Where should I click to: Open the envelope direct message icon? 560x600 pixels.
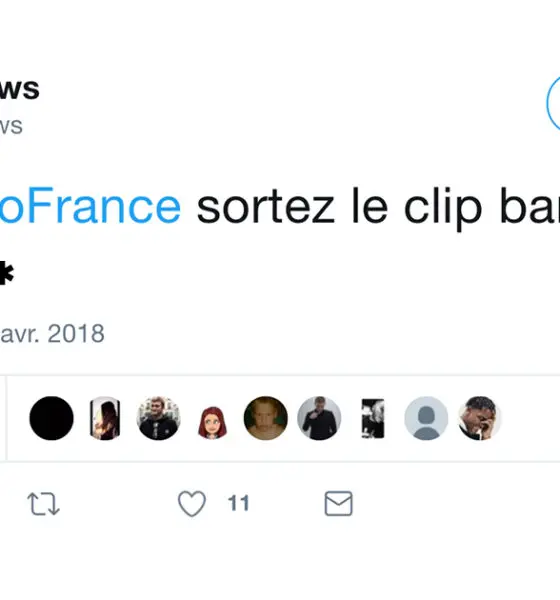pyautogui.click(x=338, y=504)
